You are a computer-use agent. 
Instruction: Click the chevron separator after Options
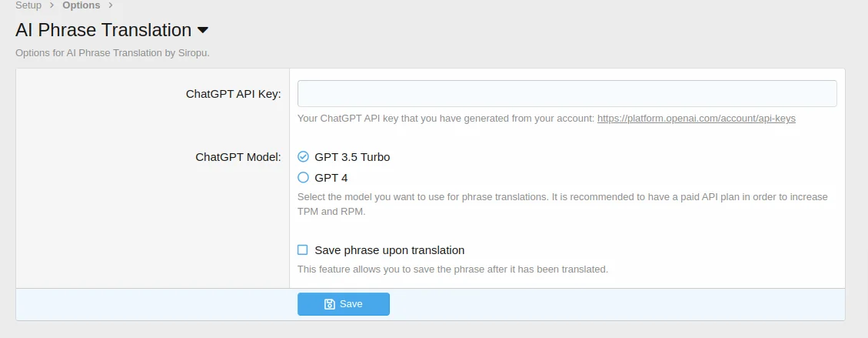click(111, 5)
